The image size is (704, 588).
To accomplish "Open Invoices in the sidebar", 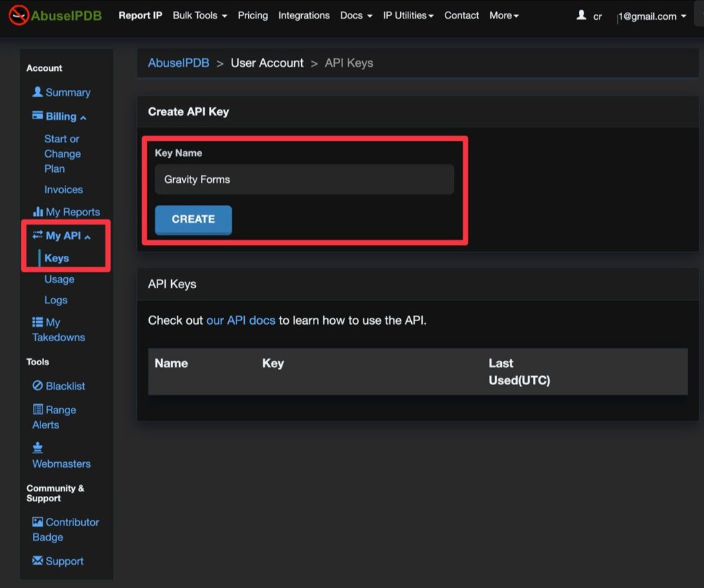I will pos(63,190).
